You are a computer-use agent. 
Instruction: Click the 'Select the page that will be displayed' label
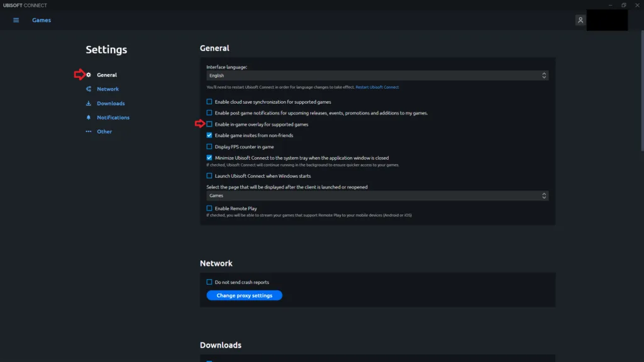tap(287, 187)
